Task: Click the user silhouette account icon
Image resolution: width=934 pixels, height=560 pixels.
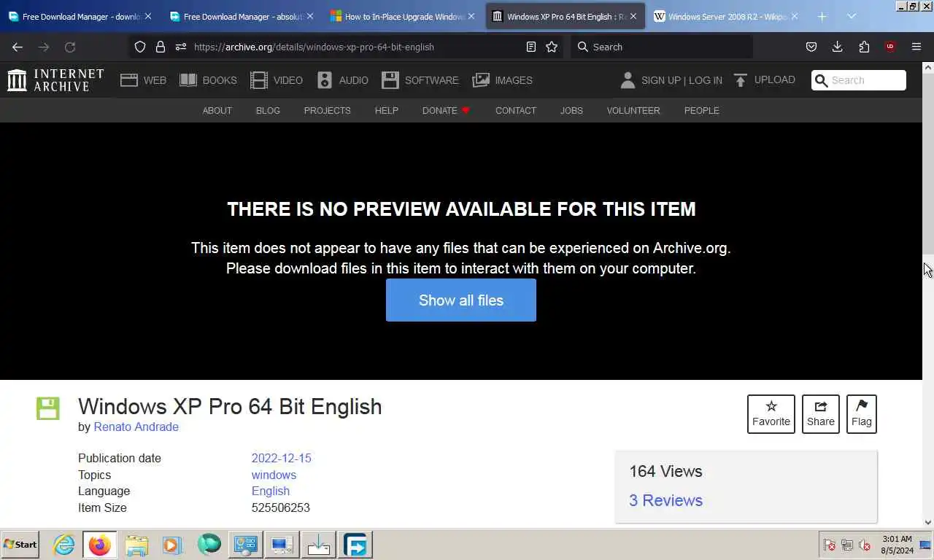Action: point(628,80)
